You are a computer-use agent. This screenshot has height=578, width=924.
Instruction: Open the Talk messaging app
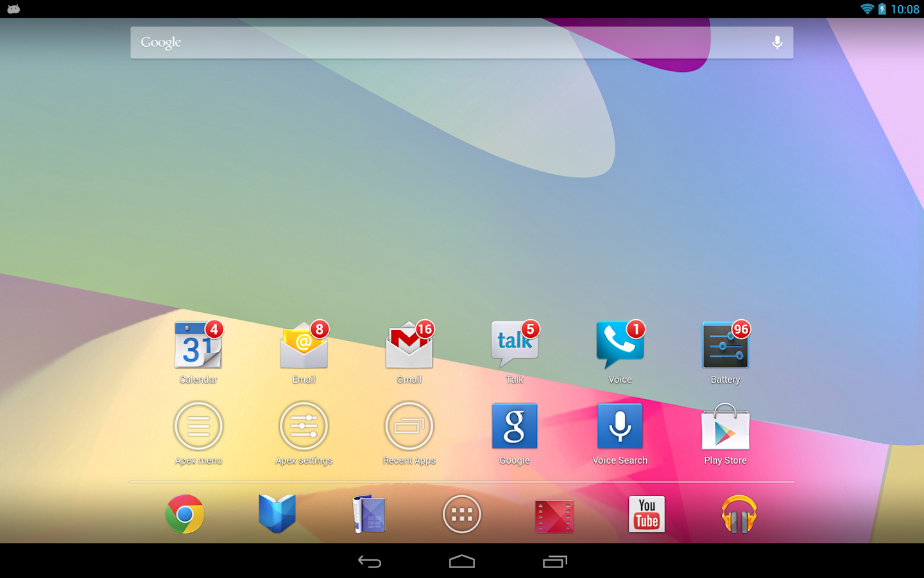tap(515, 346)
